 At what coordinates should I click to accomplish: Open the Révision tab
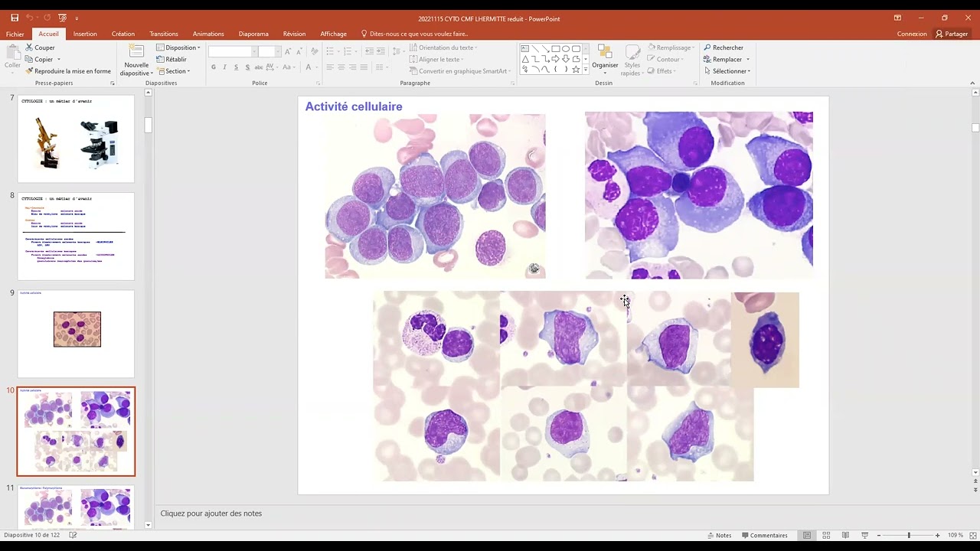[x=294, y=34]
